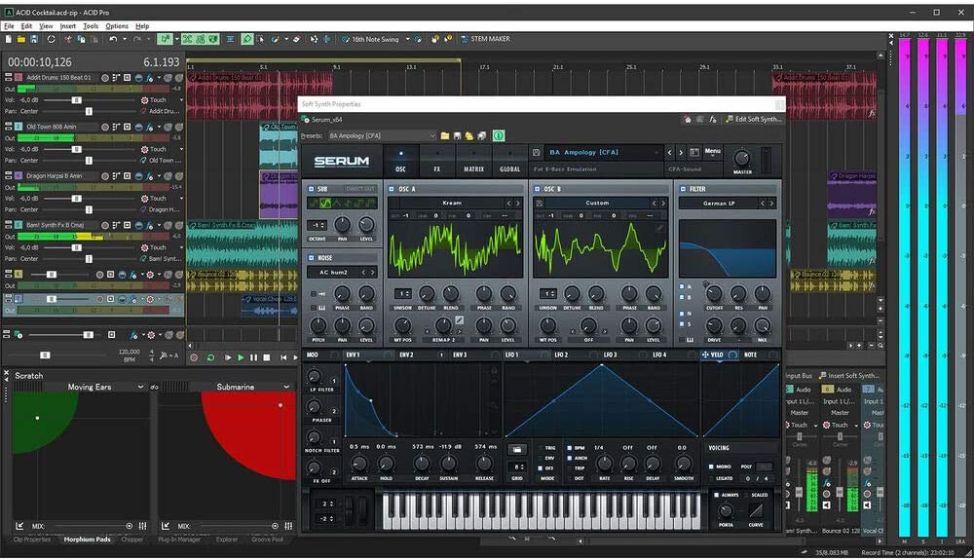
Task: Expand the Moving Ears pad dropdown
Action: point(142,387)
